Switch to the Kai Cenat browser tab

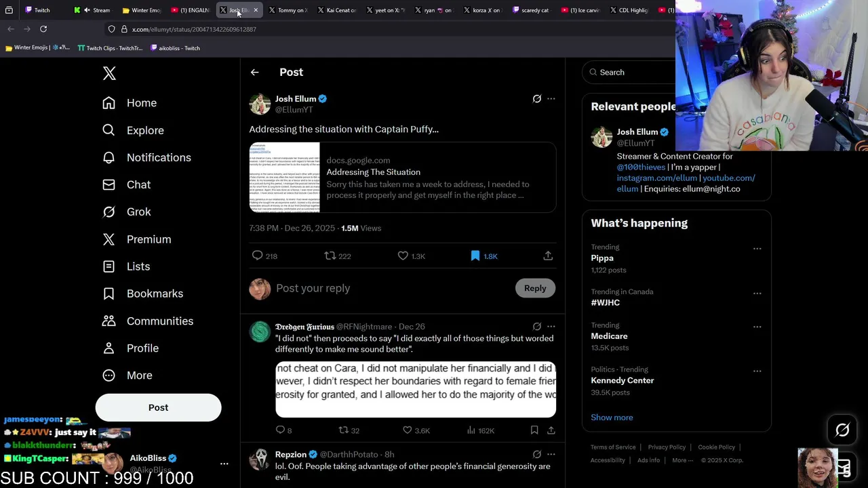click(337, 10)
